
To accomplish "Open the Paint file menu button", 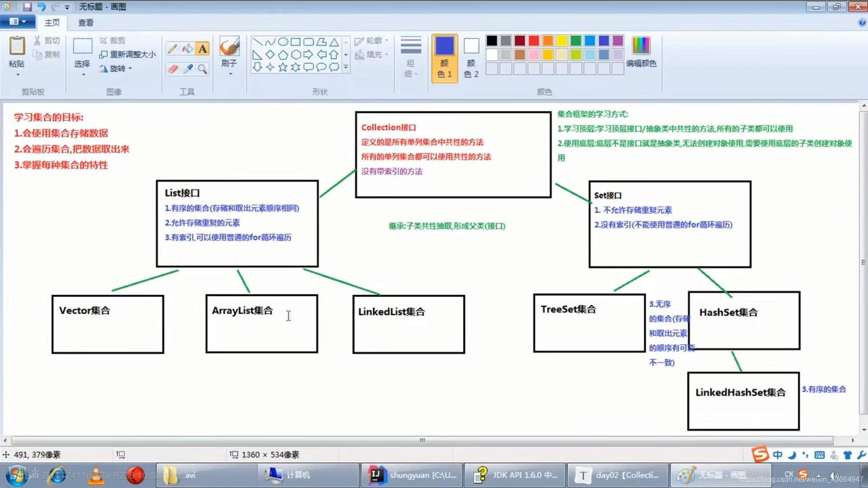I will coord(17,22).
